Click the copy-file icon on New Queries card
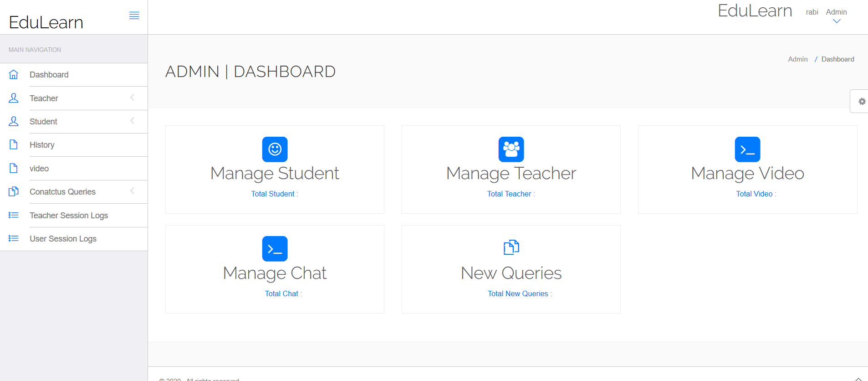Image resolution: width=868 pixels, height=381 pixels. coord(511,247)
